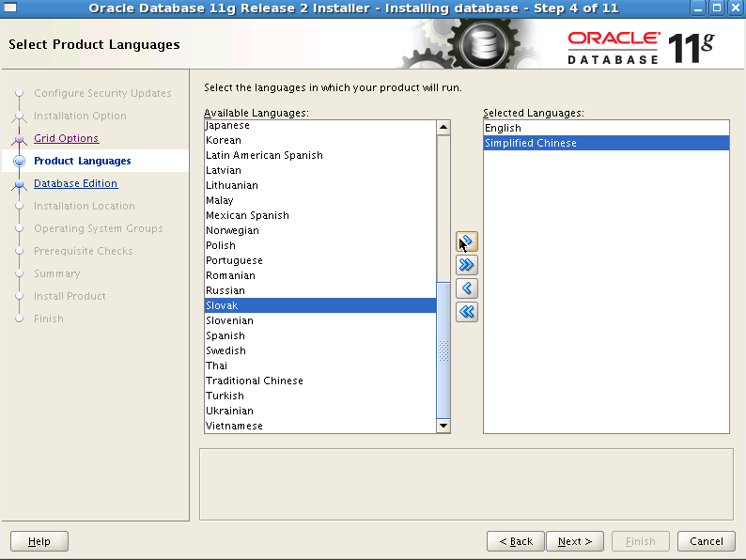Click the Prerequisite Checks step

pos(84,251)
